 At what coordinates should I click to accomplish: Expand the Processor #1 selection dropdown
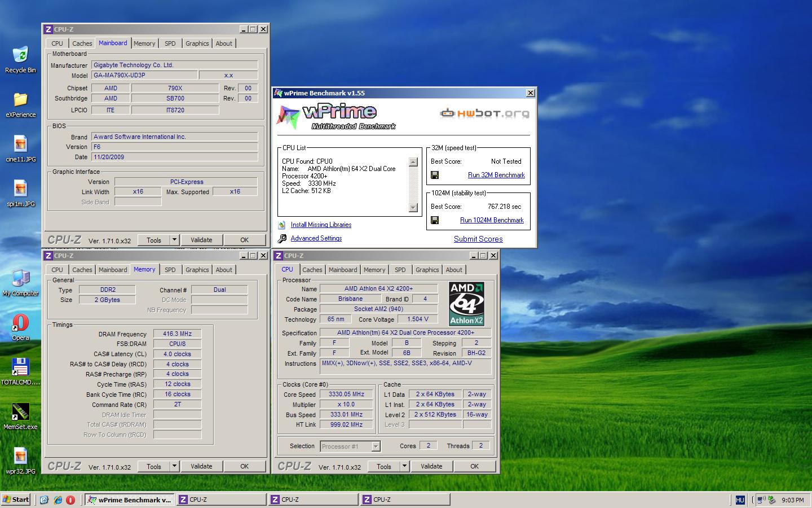click(x=376, y=446)
